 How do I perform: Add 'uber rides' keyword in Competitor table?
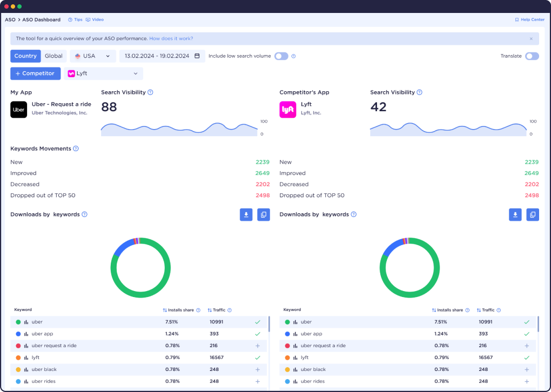click(x=527, y=381)
